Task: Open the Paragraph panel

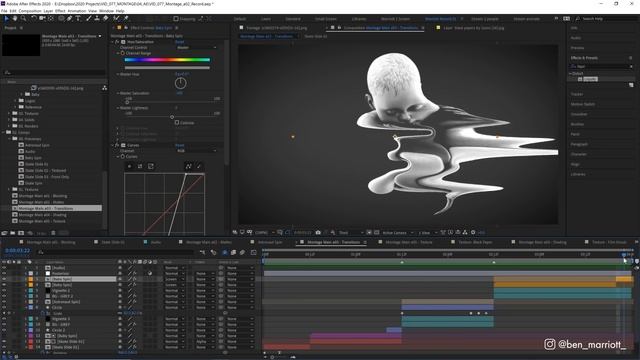Action: [579, 144]
